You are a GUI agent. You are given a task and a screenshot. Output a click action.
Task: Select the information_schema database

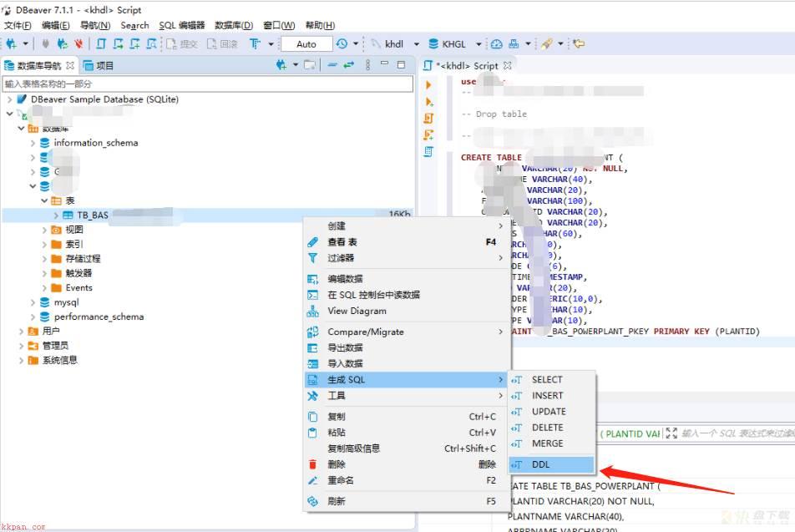(x=96, y=143)
